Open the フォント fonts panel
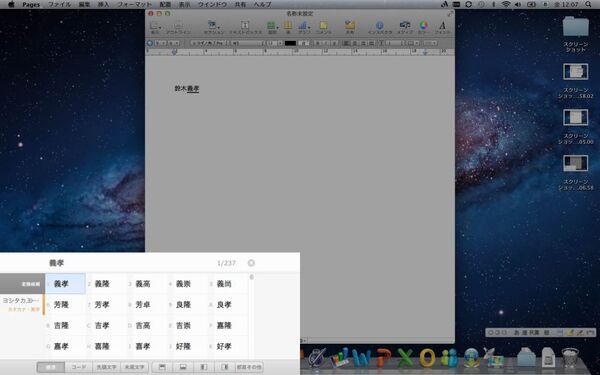This screenshot has width=600, height=375. click(x=442, y=28)
